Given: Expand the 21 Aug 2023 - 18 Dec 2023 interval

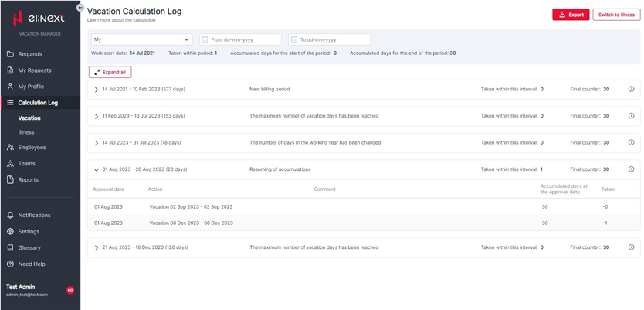Looking at the screenshot, I should tap(97, 248).
